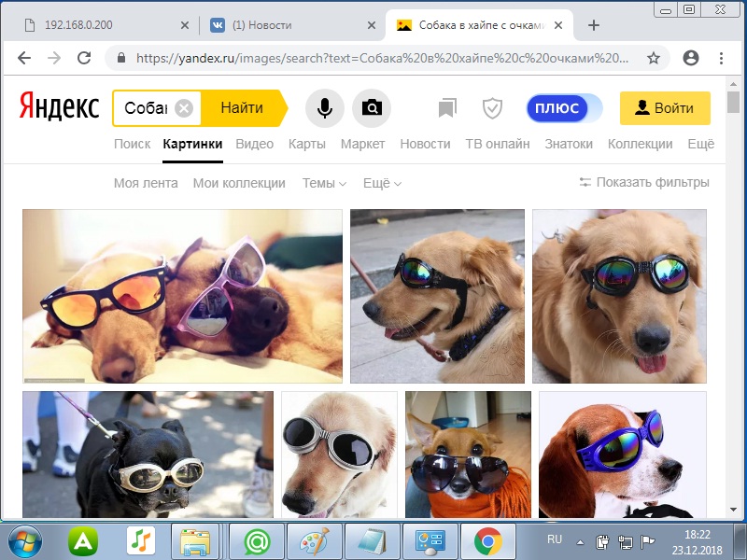Open the file explorer folder in taskbar
This screenshot has height=560, width=747.
click(195, 542)
